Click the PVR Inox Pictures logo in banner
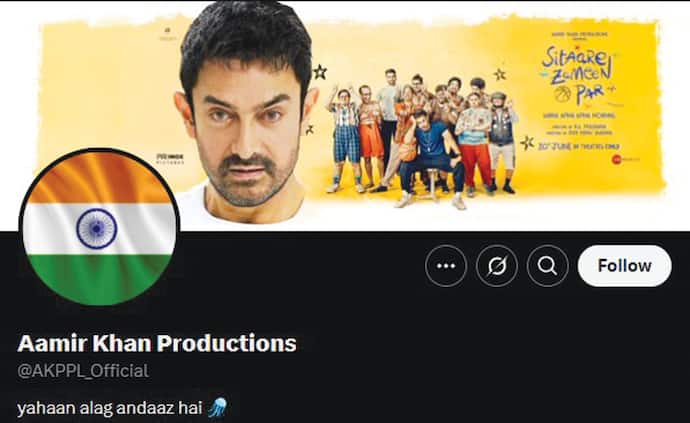This screenshot has width=690, height=423. [170, 159]
